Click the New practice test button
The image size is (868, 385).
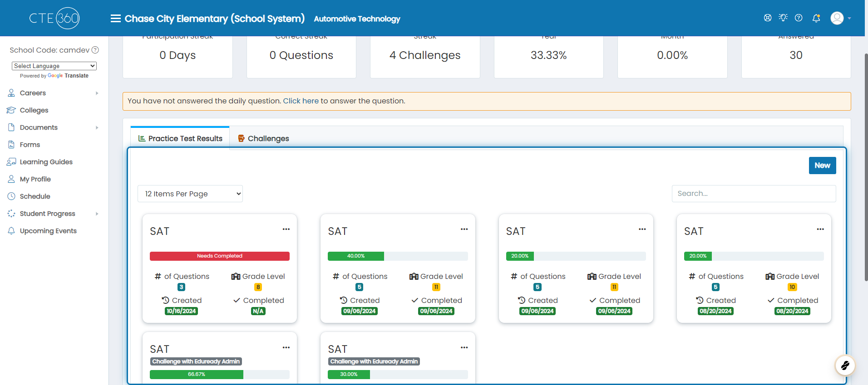[x=822, y=166]
